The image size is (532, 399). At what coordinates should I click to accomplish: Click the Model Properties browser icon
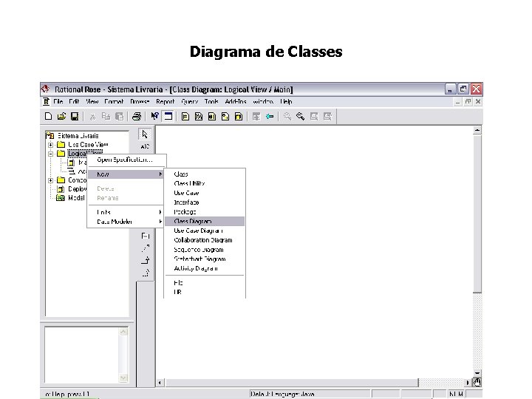point(61,198)
